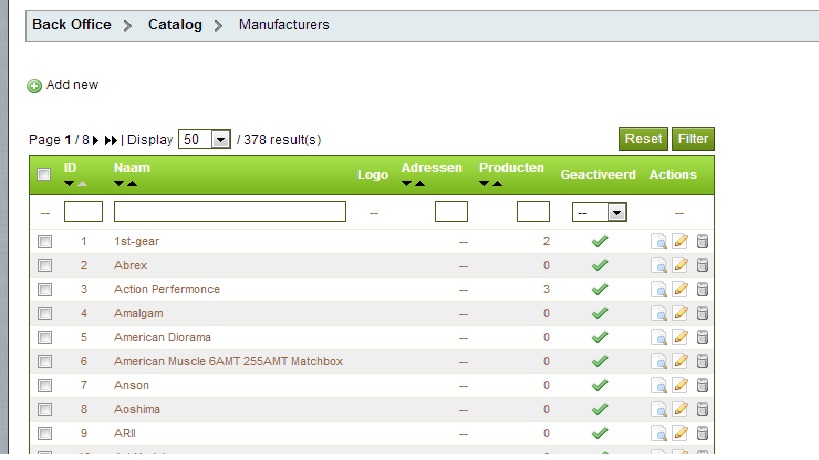Tick the checkbox for ARII row
Image resolution: width=819 pixels, height=460 pixels.
[x=45, y=433]
